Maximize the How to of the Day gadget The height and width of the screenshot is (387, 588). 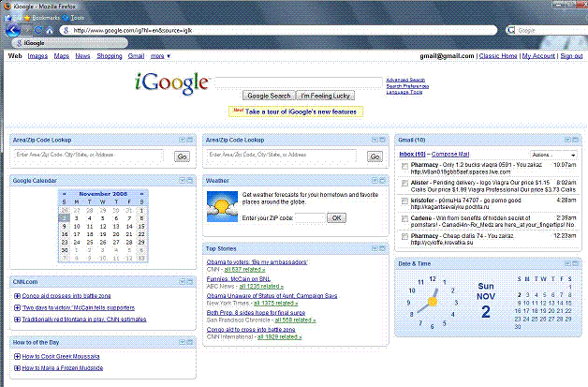pyautogui.click(x=190, y=342)
